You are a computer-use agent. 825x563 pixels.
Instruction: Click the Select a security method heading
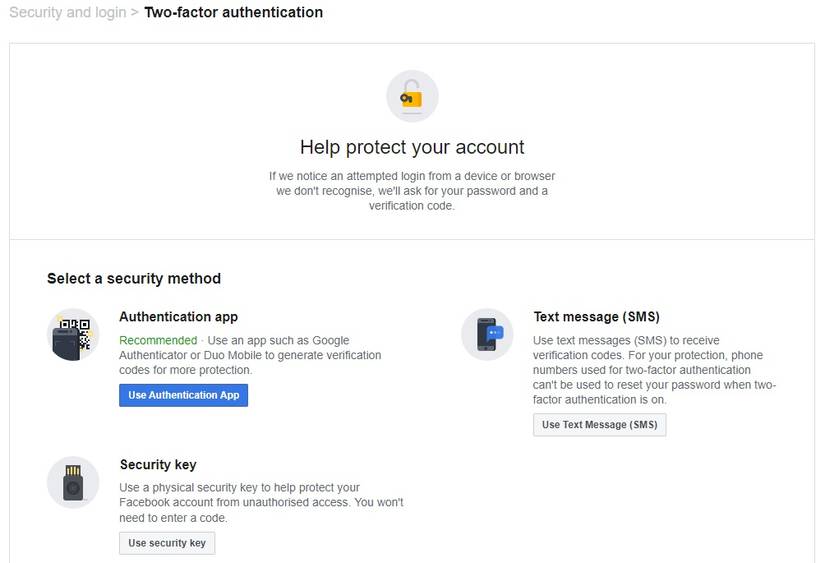tap(134, 278)
